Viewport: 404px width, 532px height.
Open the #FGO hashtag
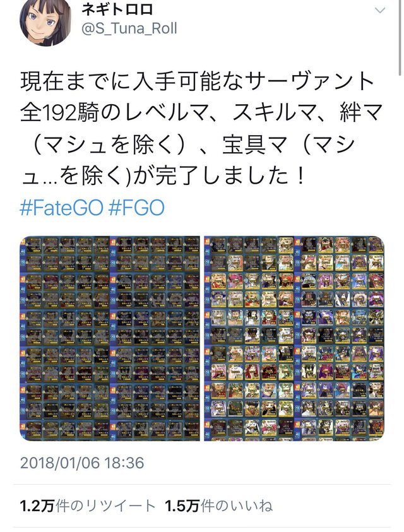136,208
